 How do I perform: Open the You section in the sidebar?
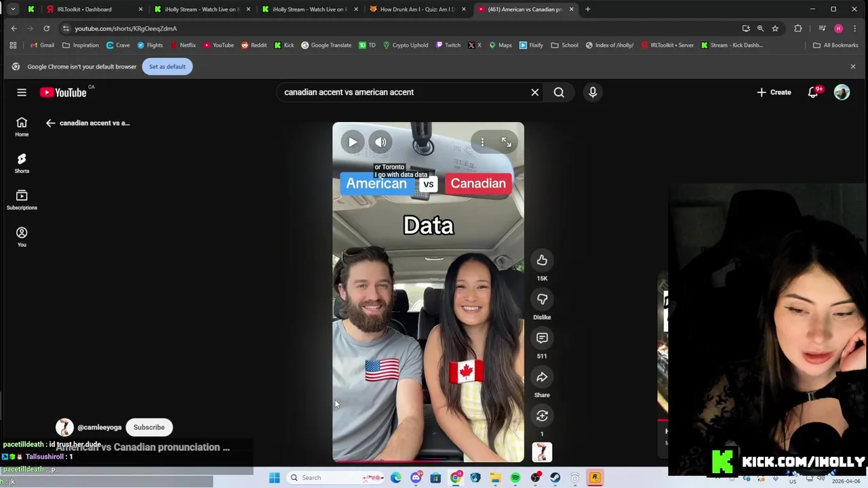tap(22, 237)
